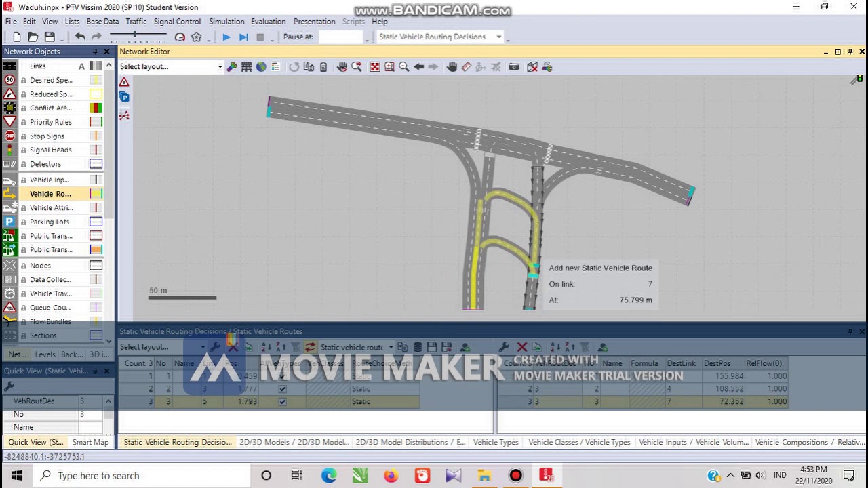868x488 pixels.
Task: Click the Open file icon
Action: click(x=33, y=37)
